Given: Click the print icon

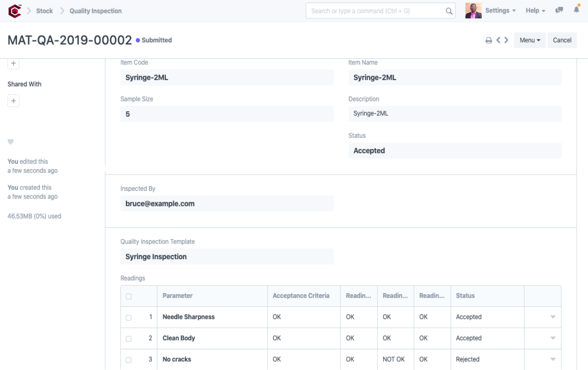Looking at the screenshot, I should pyautogui.click(x=489, y=40).
